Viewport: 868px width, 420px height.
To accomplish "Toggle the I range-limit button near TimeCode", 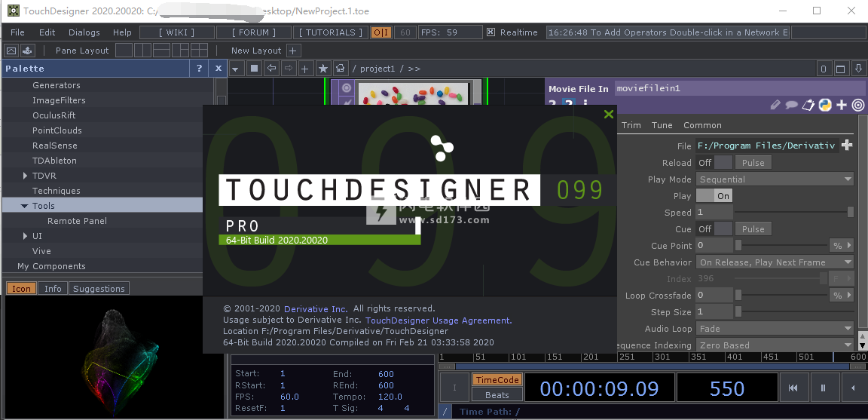I will (454, 388).
